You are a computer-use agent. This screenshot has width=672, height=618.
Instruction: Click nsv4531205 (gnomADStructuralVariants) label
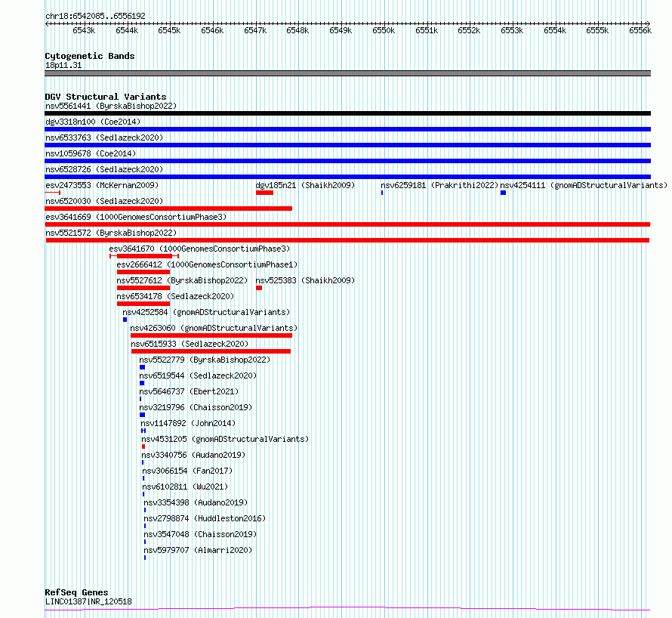tap(225, 439)
